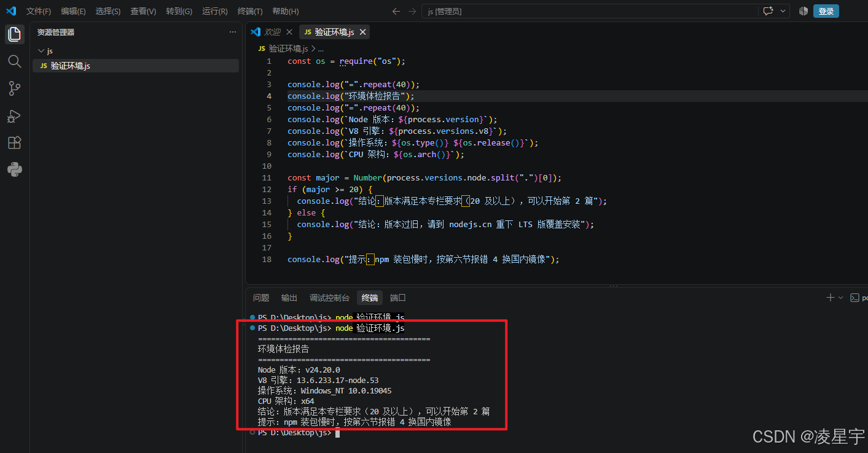Open the Python view in the activity bar

click(15, 169)
